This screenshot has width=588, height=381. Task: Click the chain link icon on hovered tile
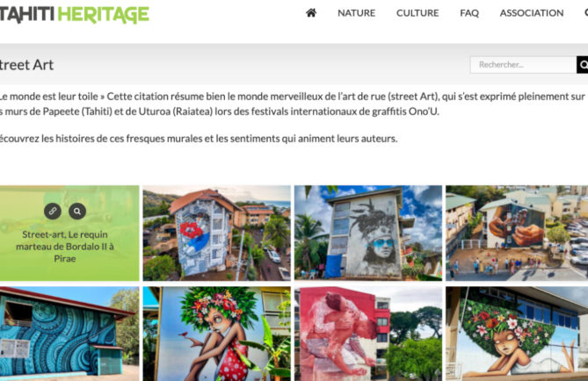[53, 211]
